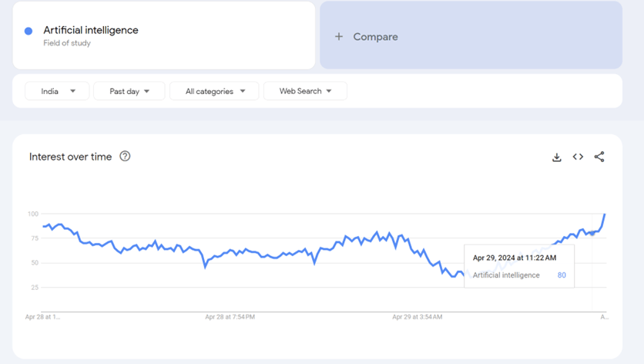Click the 25 y-axis label
This screenshot has width=644, height=364.
pos(35,288)
